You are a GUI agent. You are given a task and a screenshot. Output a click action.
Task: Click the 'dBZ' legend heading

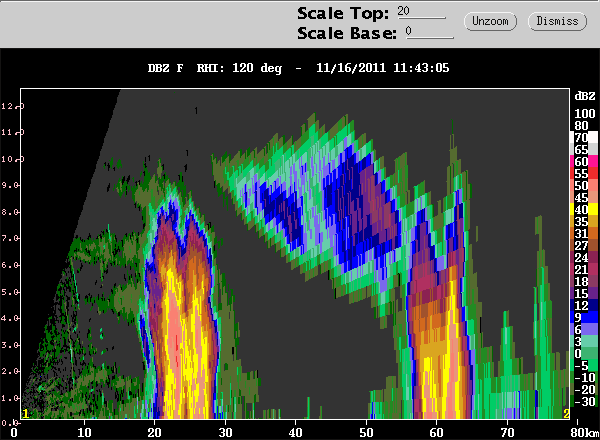(x=585, y=96)
